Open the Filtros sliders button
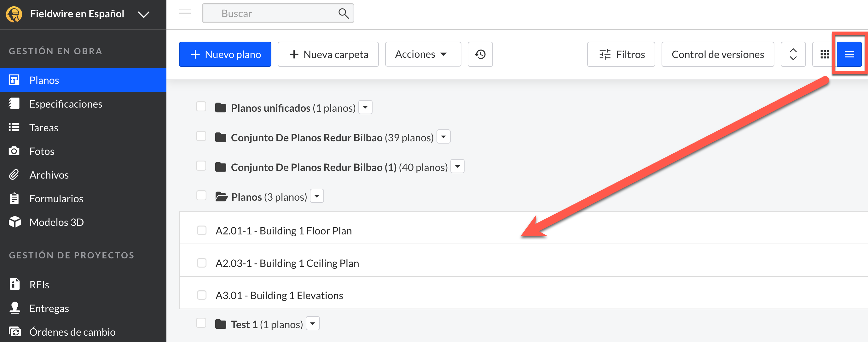Image resolution: width=868 pixels, height=342 pixels. 621,54
